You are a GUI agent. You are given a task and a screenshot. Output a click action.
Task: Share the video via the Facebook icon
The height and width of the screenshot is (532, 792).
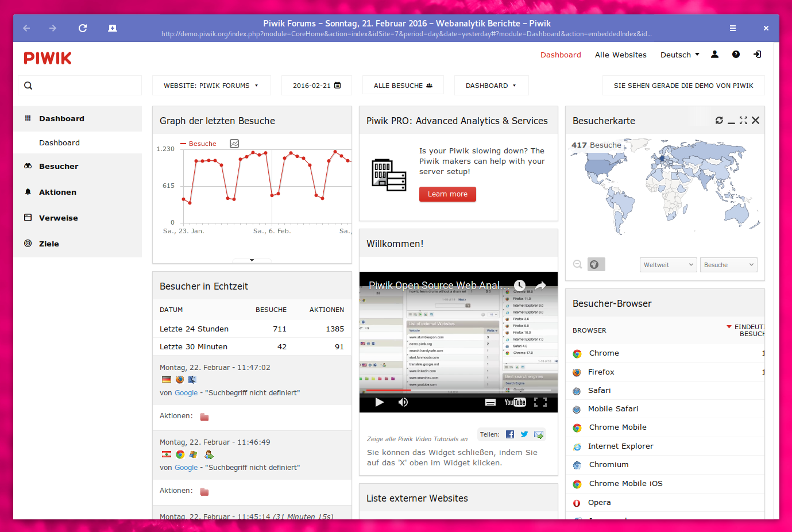tap(510, 434)
